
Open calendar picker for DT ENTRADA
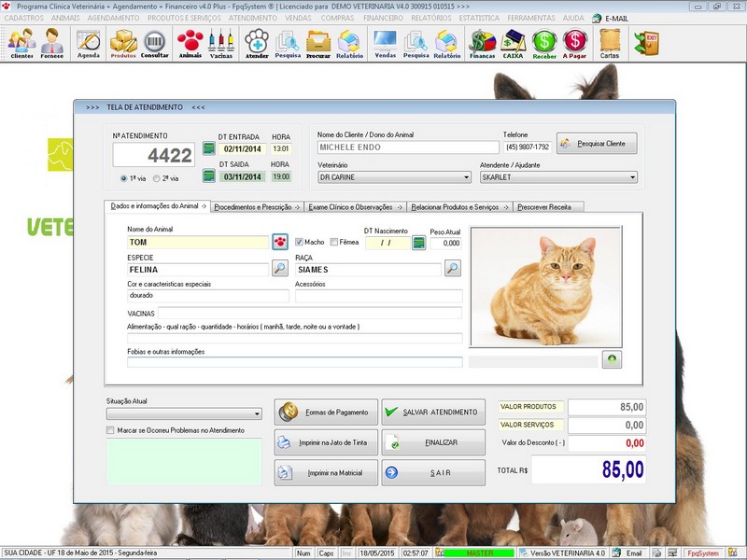208,148
